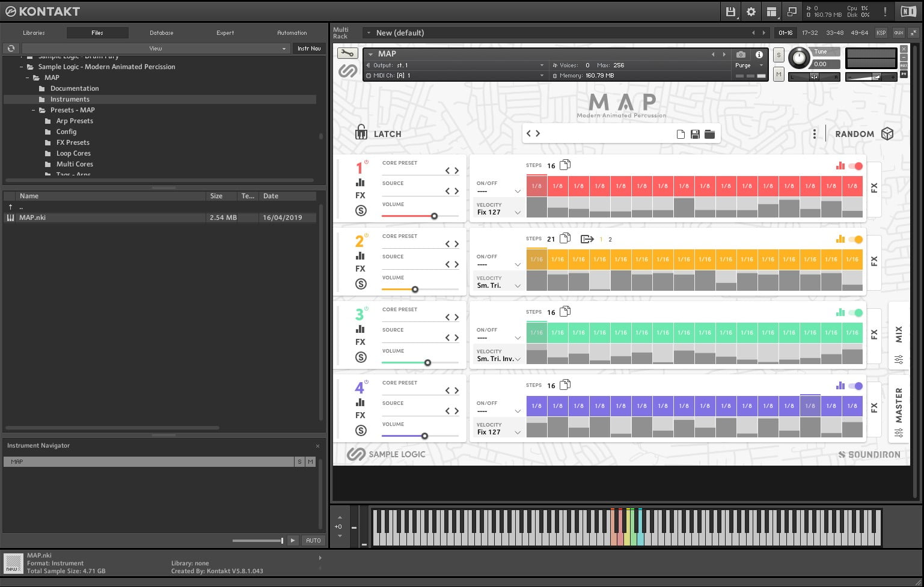Open preset folder icon
The height and width of the screenshot is (587, 924).
[x=710, y=134]
